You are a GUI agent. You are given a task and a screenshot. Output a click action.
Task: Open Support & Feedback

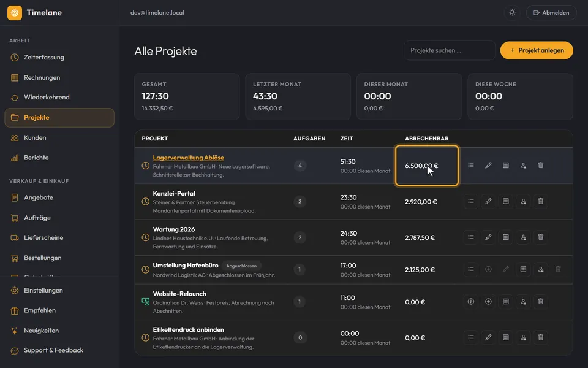click(x=59, y=350)
